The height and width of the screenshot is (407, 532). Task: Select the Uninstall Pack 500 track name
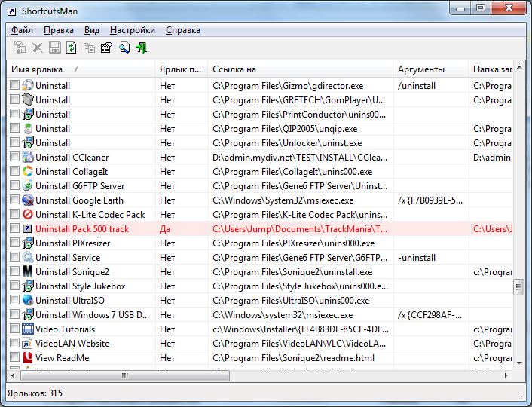(82, 229)
